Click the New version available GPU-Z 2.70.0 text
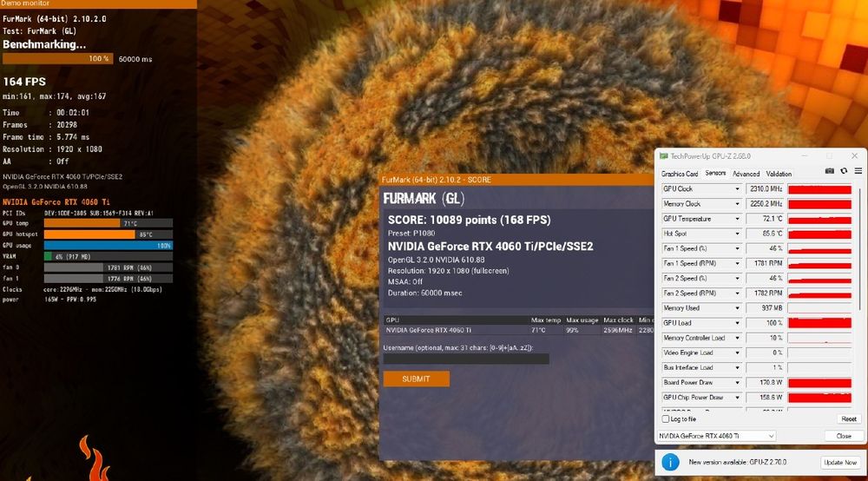868x481 pixels. 737,462
